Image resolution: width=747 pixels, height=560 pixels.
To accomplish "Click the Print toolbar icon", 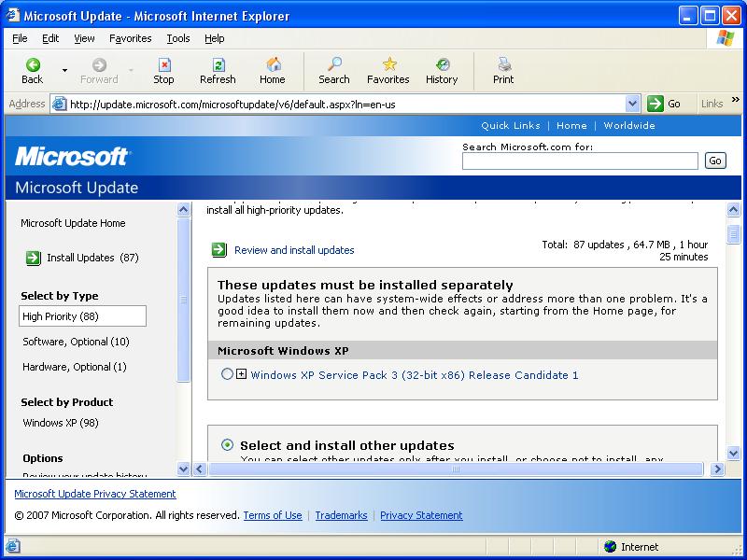I will pos(503,65).
